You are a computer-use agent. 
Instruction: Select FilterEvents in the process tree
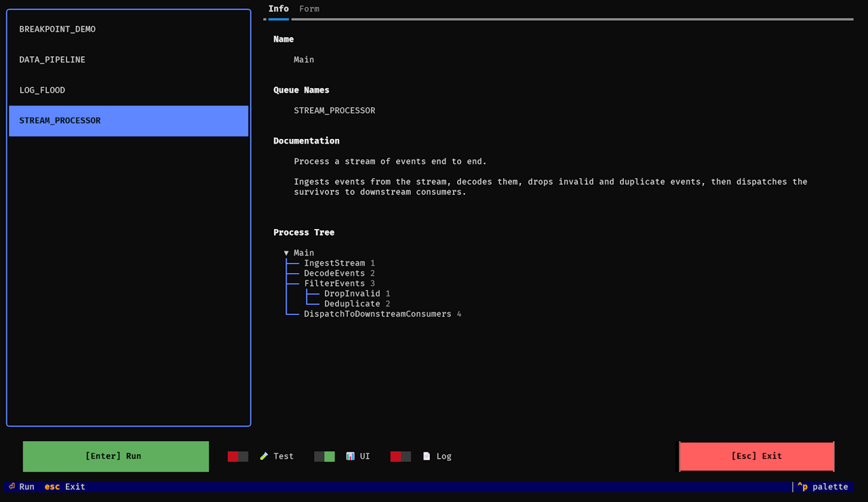334,283
